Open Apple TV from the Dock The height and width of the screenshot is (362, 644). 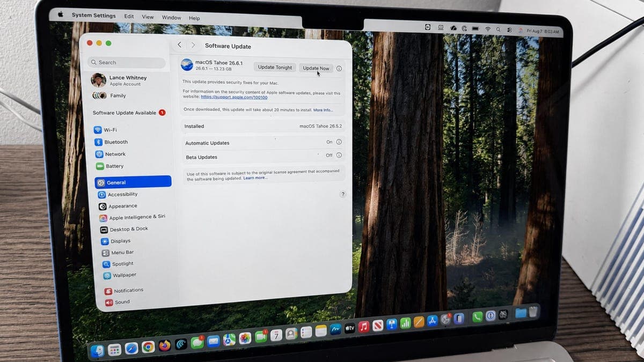[x=350, y=328]
